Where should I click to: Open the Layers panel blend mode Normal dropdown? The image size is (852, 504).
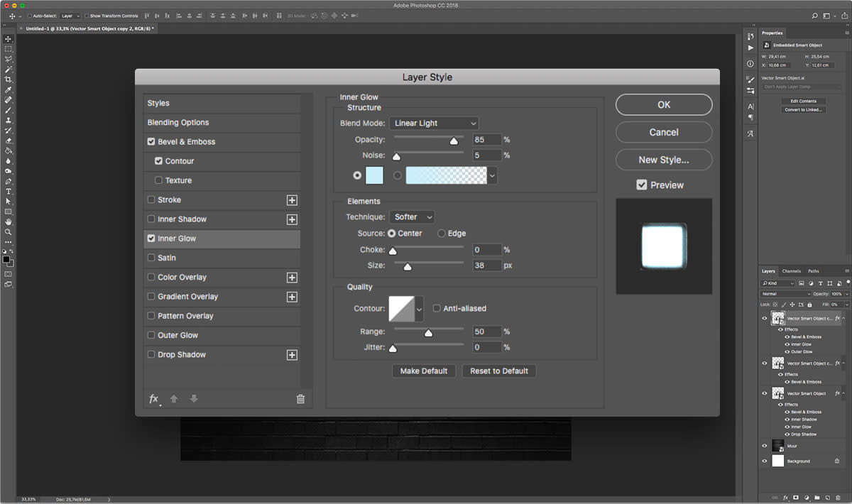[786, 294]
